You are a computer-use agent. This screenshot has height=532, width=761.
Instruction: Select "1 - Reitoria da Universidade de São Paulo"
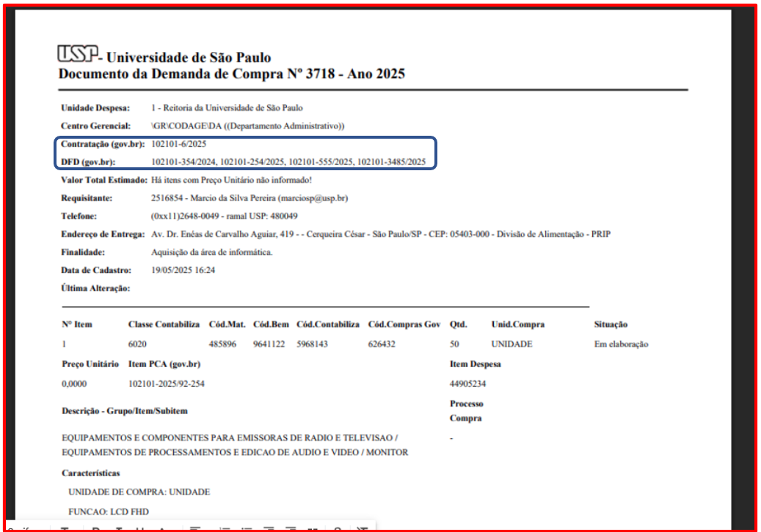pyautogui.click(x=227, y=108)
